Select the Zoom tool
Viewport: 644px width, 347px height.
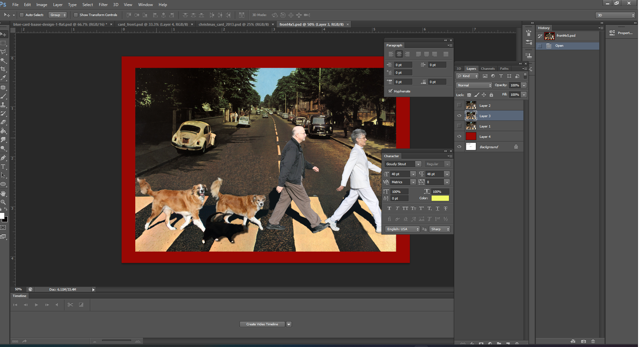(3, 202)
